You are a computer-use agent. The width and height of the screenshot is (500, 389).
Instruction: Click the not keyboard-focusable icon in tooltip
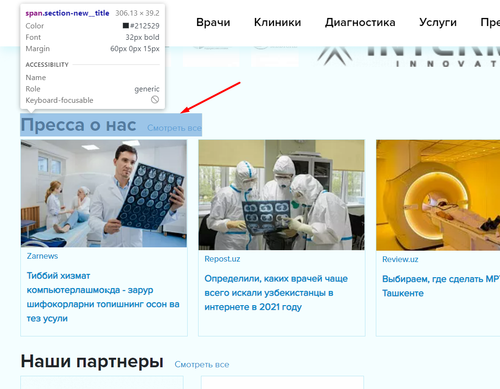coord(155,99)
